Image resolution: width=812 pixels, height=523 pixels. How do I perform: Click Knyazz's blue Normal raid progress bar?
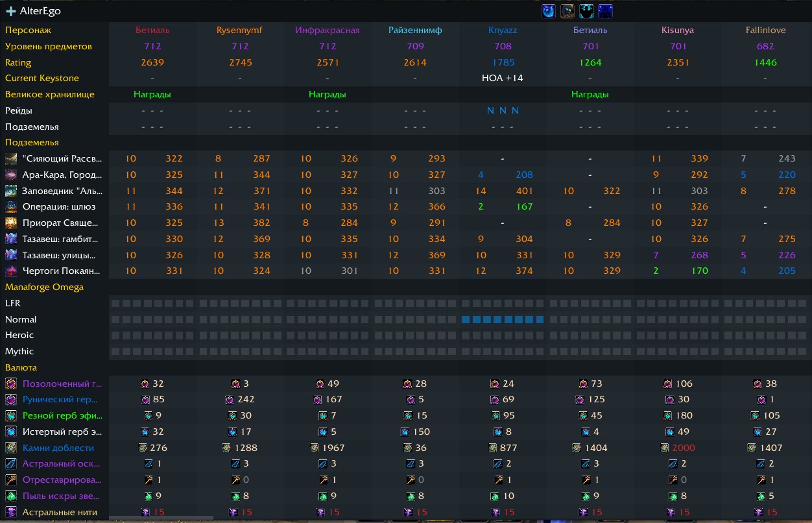coord(502,319)
